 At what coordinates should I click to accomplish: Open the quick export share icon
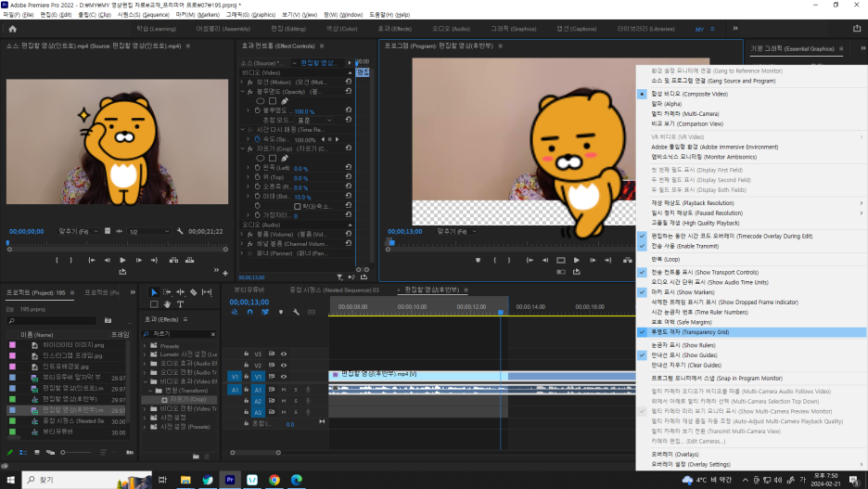click(857, 28)
